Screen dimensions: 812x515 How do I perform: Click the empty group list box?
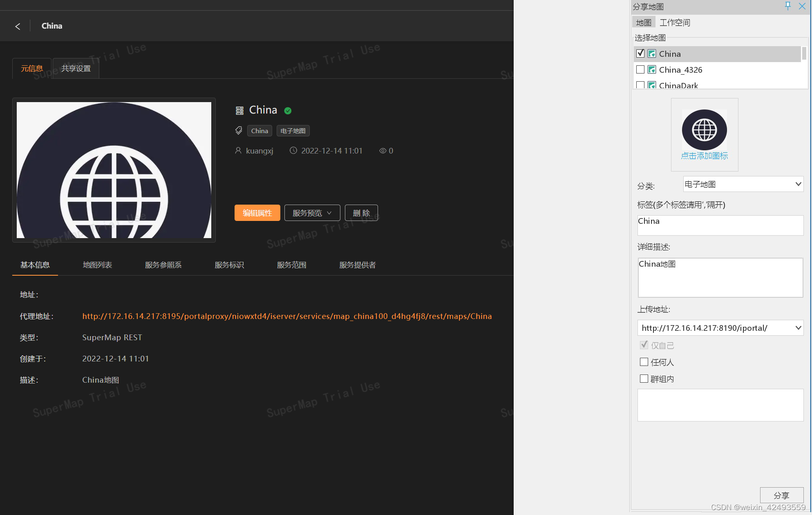pos(720,405)
